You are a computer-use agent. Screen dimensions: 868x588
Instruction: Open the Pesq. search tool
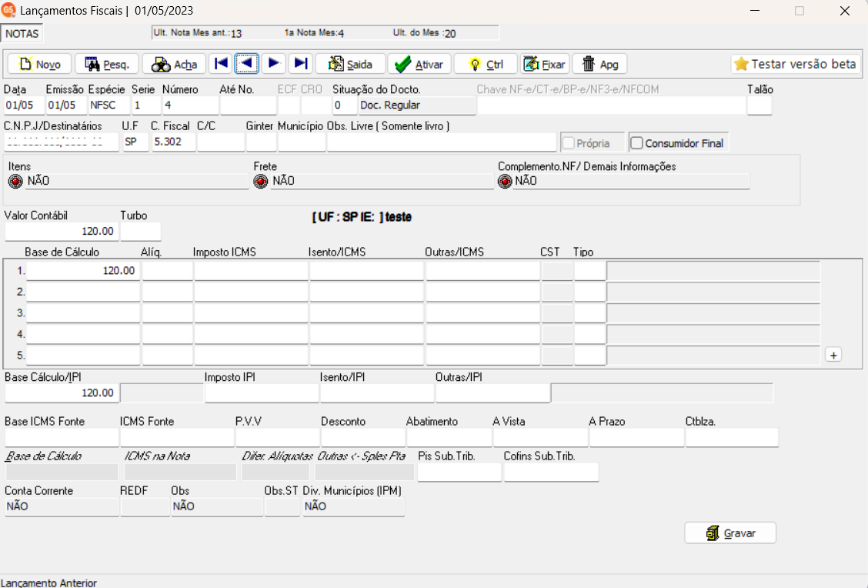[x=107, y=64]
